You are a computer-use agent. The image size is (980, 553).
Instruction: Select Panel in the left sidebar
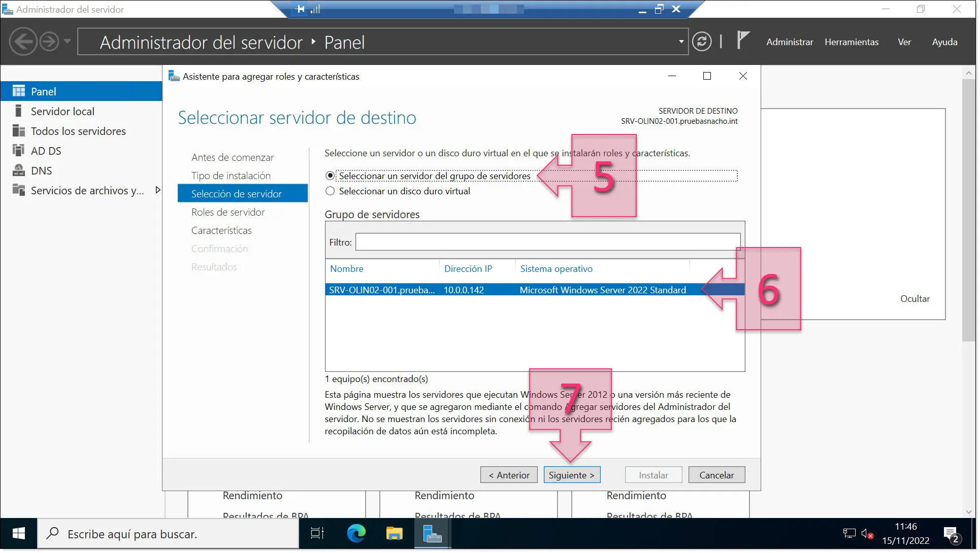click(x=81, y=91)
